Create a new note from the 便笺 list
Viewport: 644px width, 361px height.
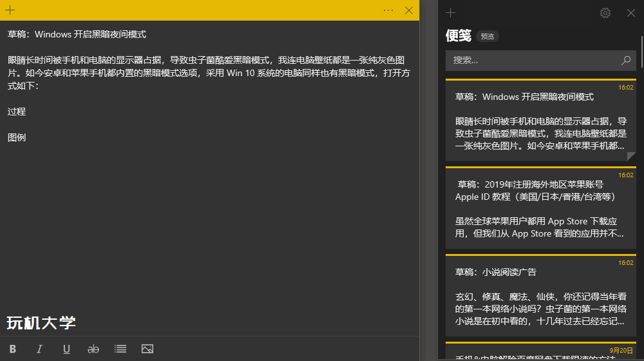pyautogui.click(x=451, y=13)
